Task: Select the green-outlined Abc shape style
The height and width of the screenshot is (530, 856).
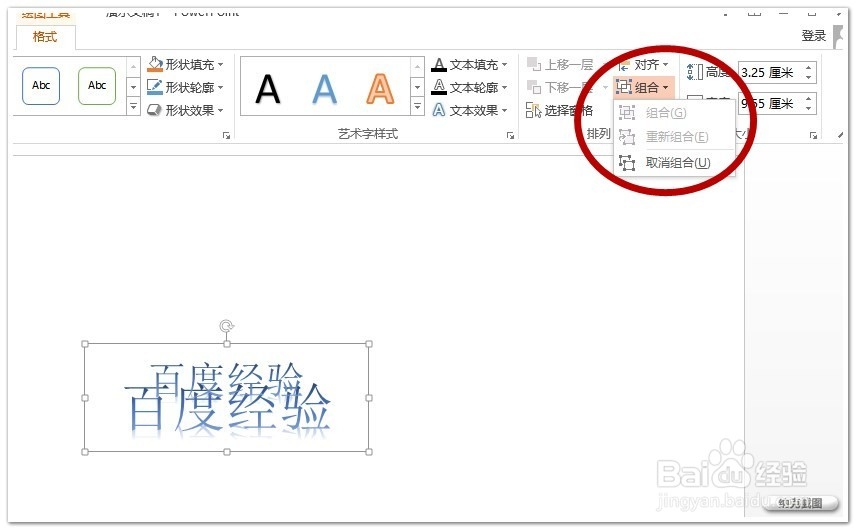Action: [97, 86]
